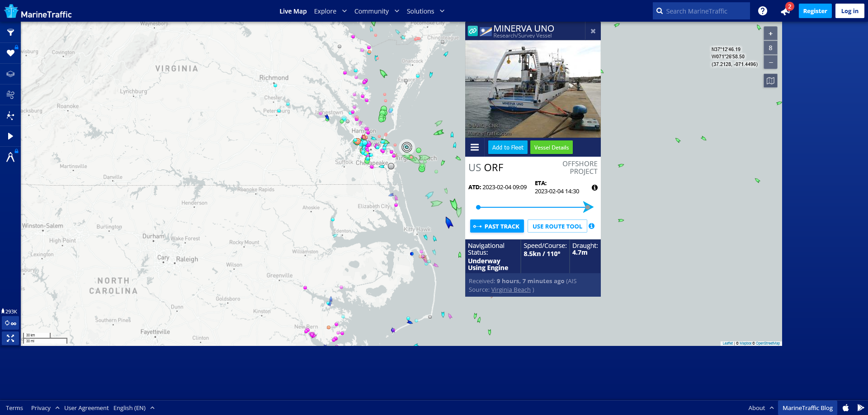This screenshot has height=415, width=868.
Task: Open the vessel filter sidebar icon
Action: (x=10, y=33)
